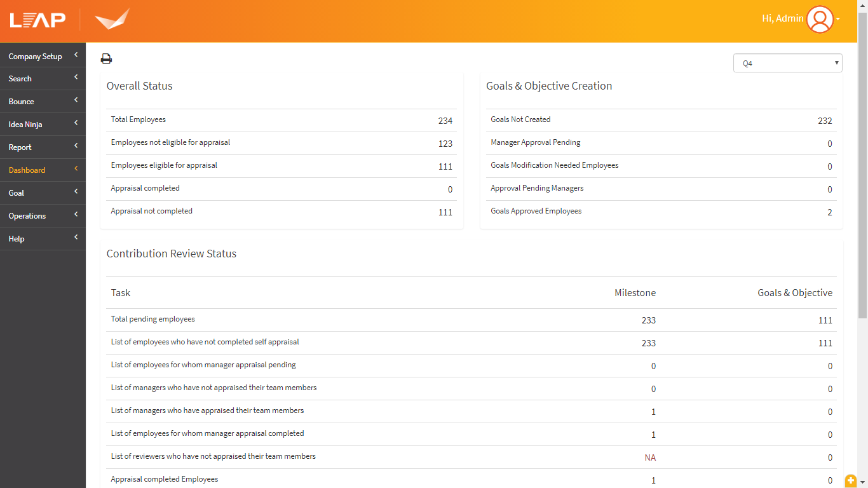
Task: Collapse the Dashboard menu chevron
Action: [76, 169]
